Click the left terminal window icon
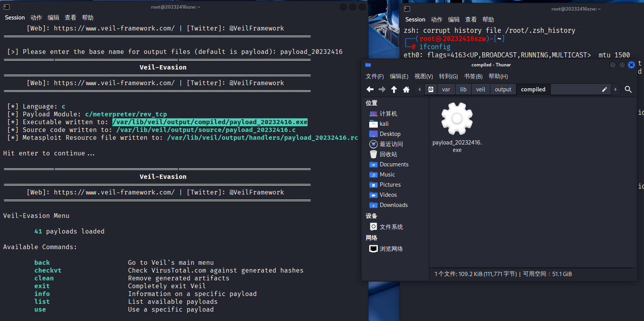644x321 pixels. 7,7
